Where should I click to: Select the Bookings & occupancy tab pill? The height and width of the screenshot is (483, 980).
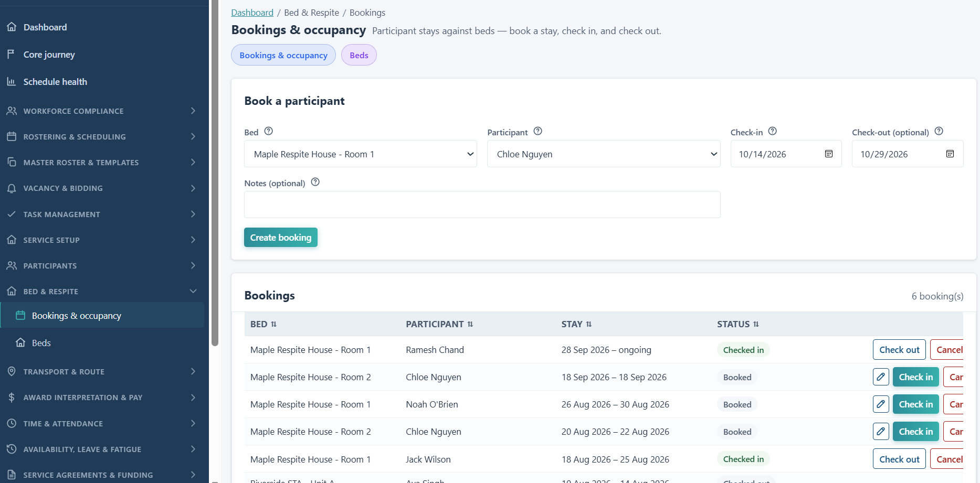coord(283,55)
